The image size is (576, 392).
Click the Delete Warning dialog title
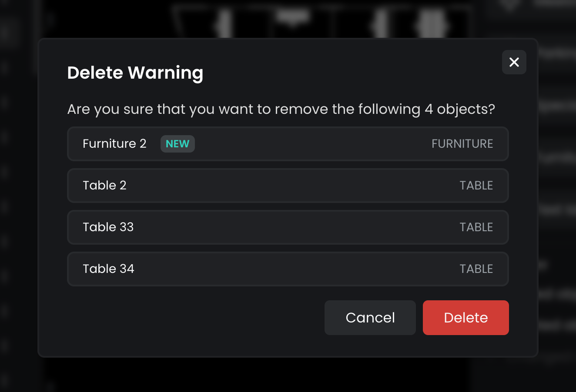(x=135, y=73)
